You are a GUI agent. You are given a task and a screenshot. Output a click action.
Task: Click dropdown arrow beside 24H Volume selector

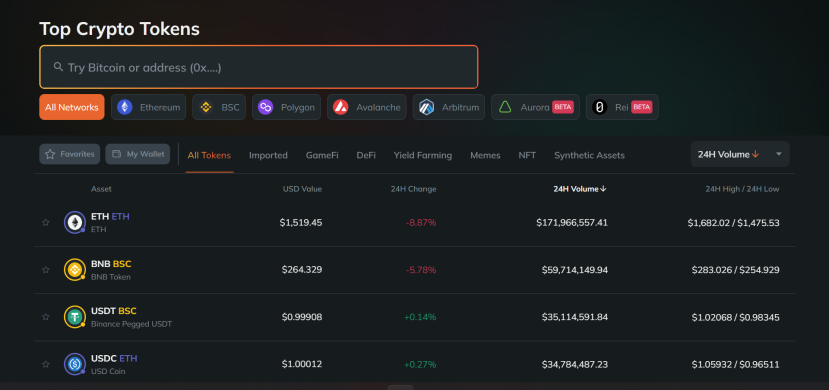coord(778,154)
